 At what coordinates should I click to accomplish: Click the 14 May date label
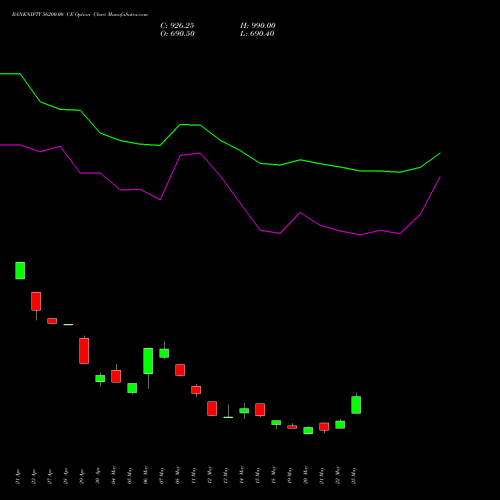(242, 475)
